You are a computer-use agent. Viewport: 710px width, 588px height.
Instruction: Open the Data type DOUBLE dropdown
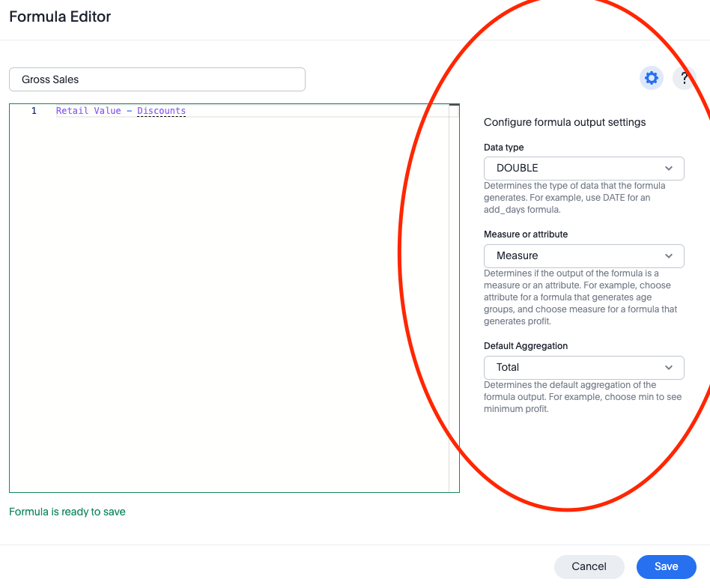[x=583, y=168]
